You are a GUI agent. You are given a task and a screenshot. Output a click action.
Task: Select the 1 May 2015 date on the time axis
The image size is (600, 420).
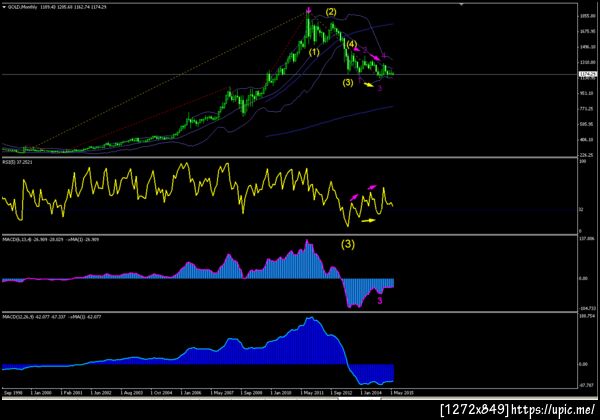coord(402,392)
